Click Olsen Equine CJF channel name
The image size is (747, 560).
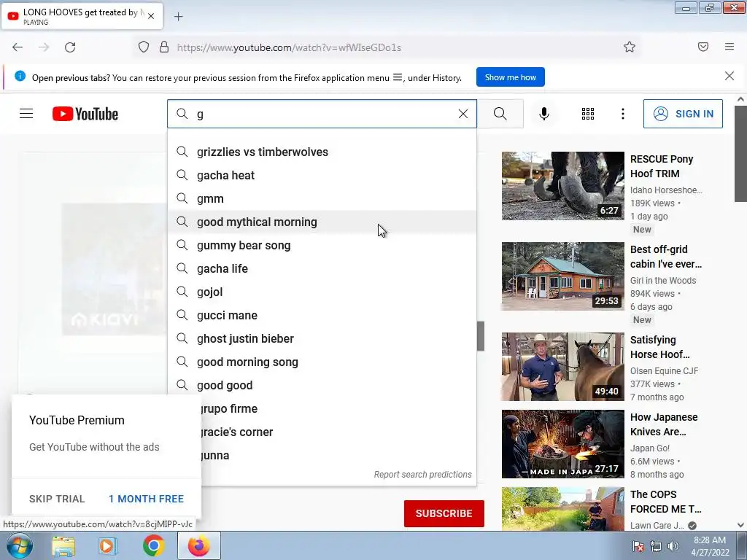click(x=664, y=371)
